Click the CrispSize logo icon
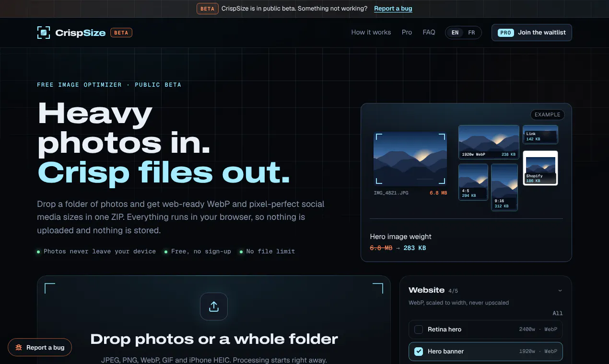 [x=44, y=33]
